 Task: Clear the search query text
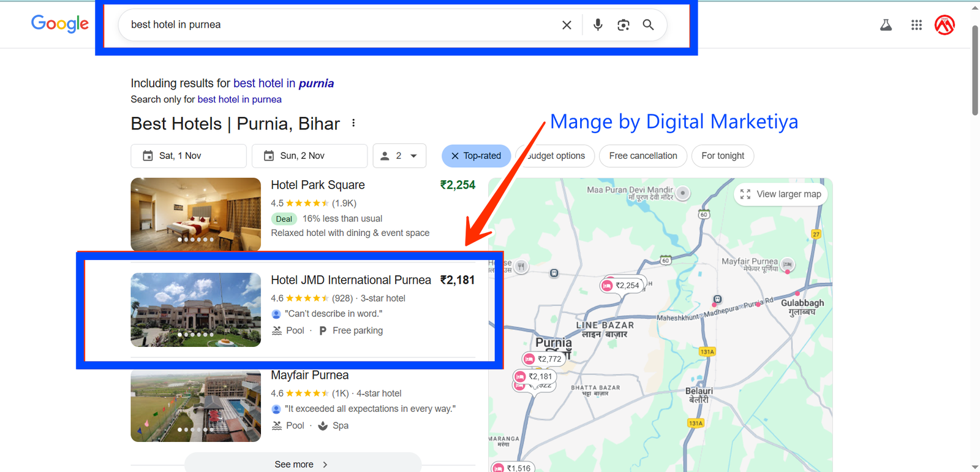[567, 25]
